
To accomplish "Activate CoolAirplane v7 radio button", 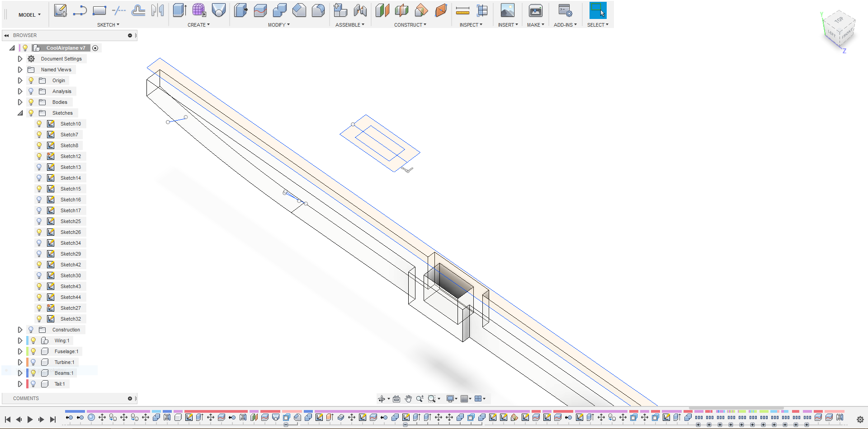I will (95, 48).
